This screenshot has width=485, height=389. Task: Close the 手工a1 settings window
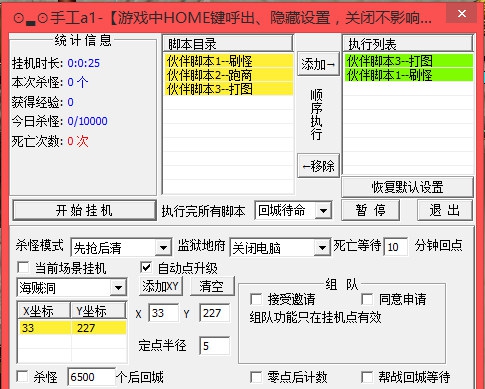(462, 14)
